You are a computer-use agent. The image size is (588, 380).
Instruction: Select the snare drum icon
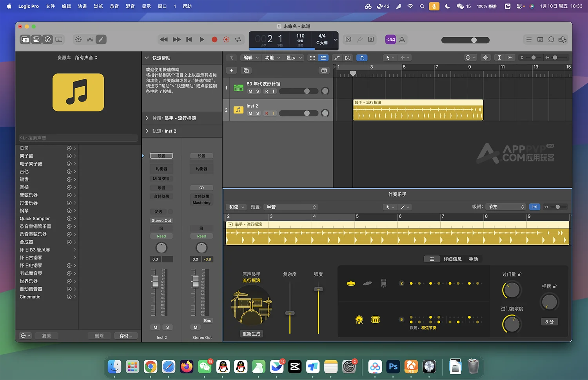[x=376, y=320]
